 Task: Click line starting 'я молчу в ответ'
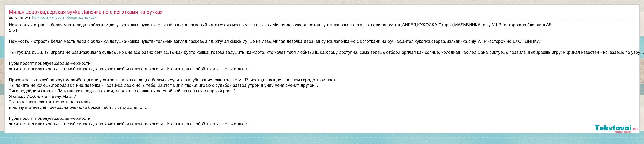coord(78,108)
